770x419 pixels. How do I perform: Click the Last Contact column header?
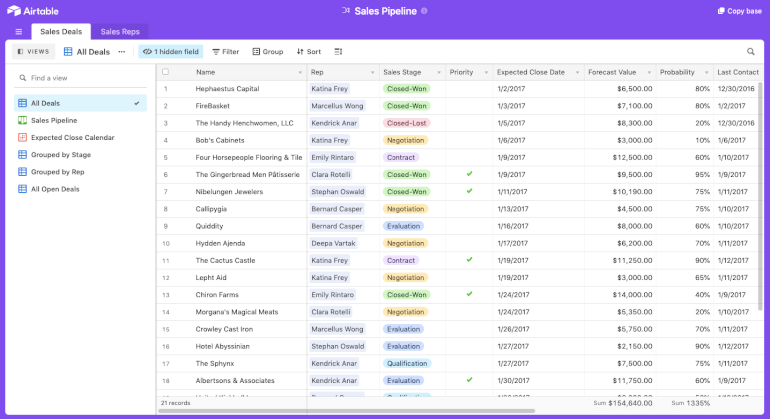[x=738, y=72]
